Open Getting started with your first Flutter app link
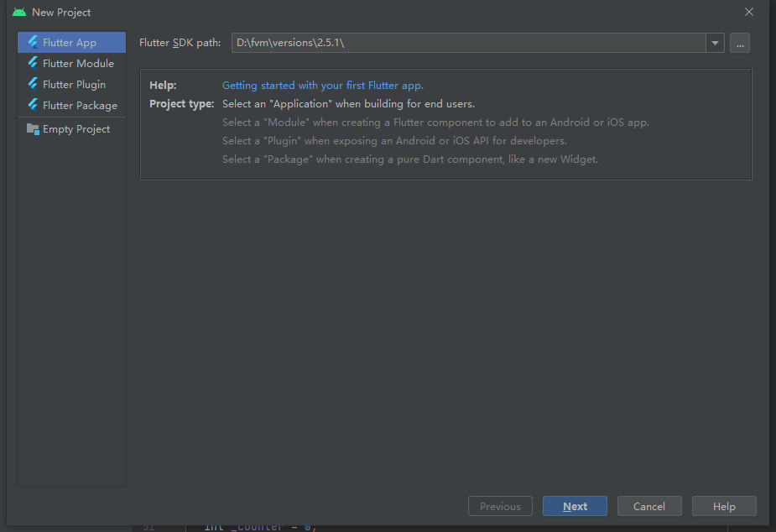 [323, 85]
